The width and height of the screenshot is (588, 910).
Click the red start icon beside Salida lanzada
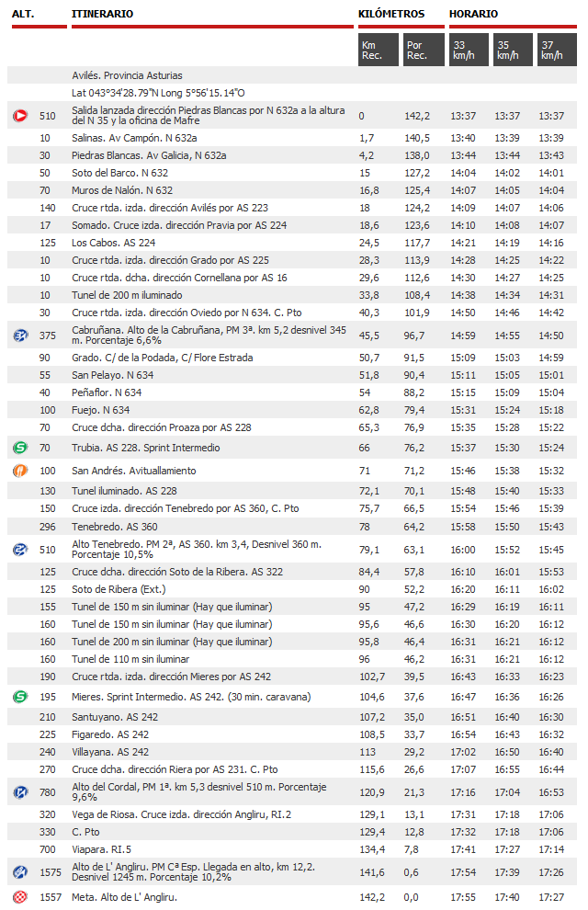[x=20, y=116]
